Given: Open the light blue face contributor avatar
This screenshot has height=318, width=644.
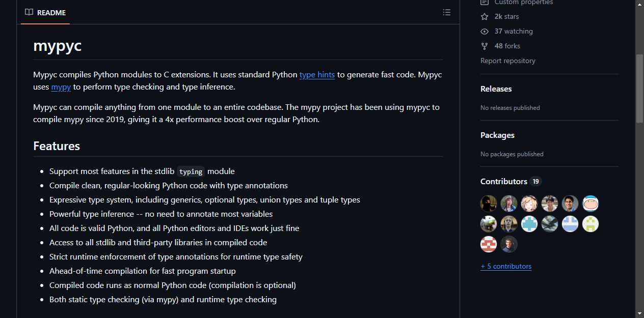Looking at the screenshot, I should [591, 204].
